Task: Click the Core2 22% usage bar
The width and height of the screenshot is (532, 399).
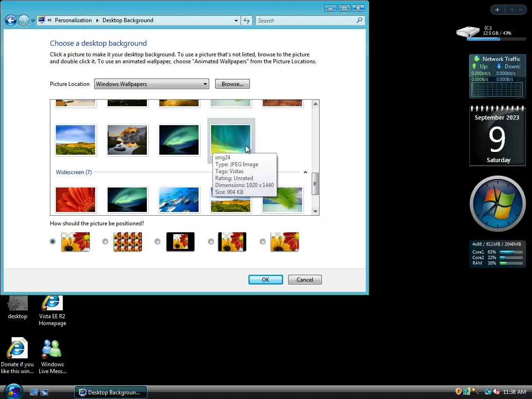Action: tap(511, 258)
